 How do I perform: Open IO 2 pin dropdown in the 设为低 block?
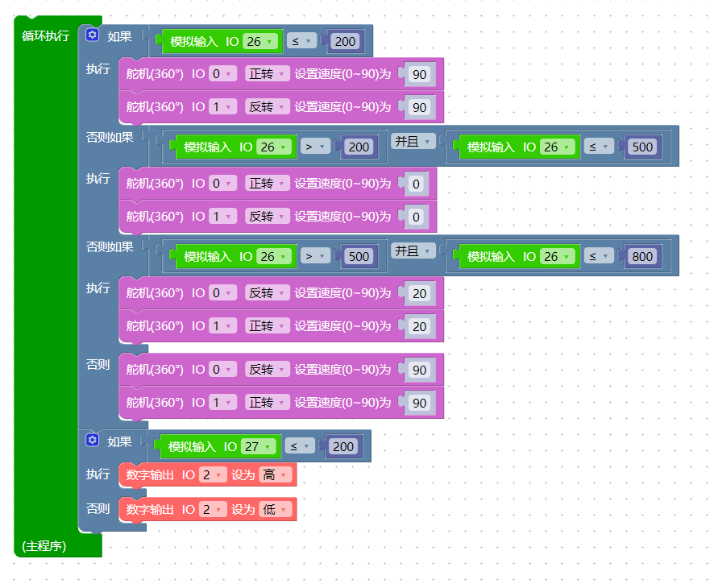click(212, 509)
